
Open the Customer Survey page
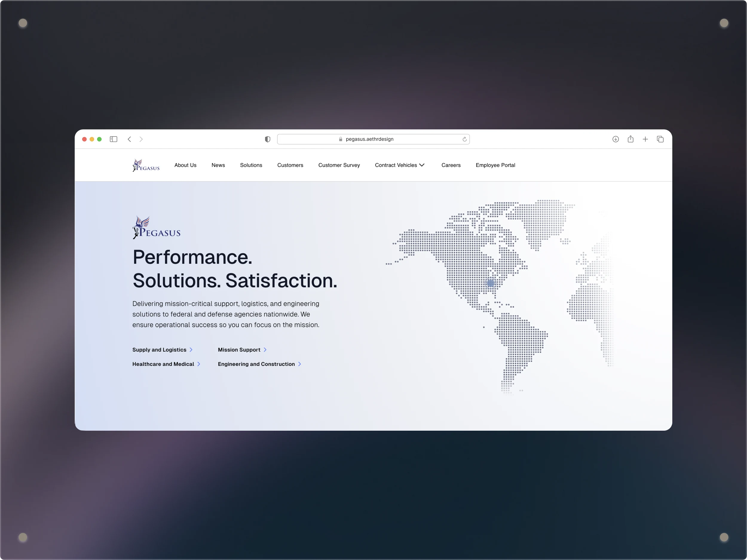tap(339, 165)
